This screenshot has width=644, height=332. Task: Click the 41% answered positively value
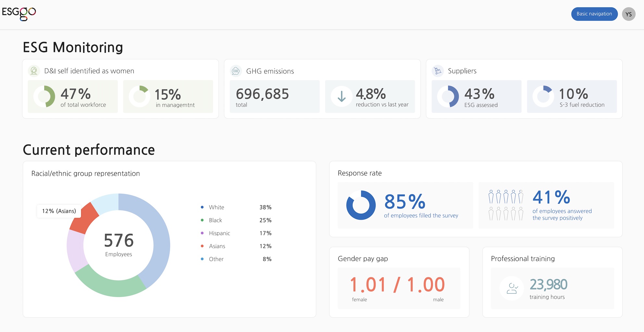[551, 197]
